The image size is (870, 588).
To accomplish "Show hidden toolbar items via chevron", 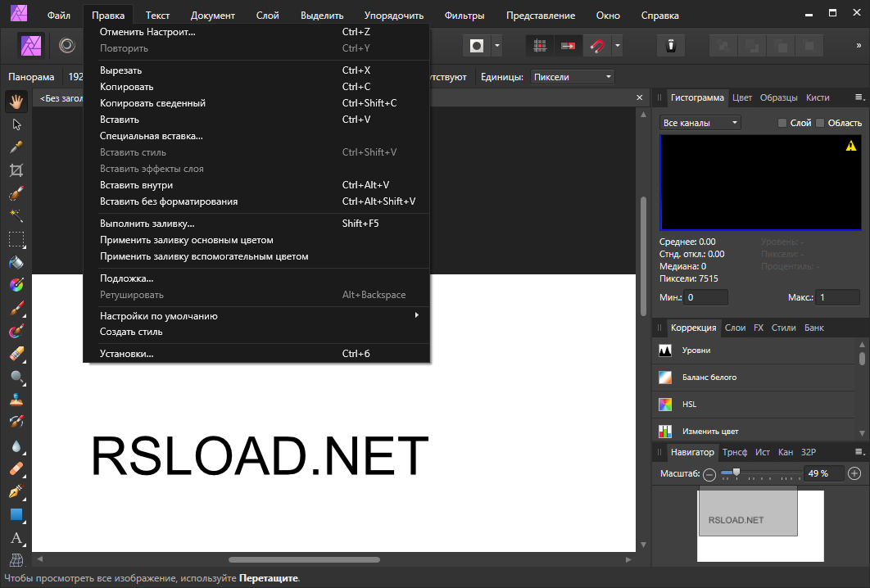I will [859, 46].
